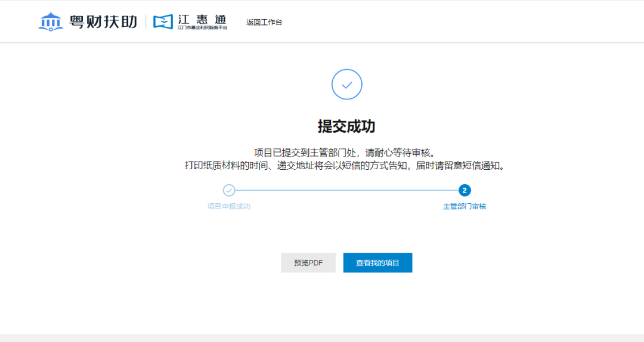The image size is (644, 342).
Task: Click the 粤财扶助 building logo icon
Action: tap(51, 22)
